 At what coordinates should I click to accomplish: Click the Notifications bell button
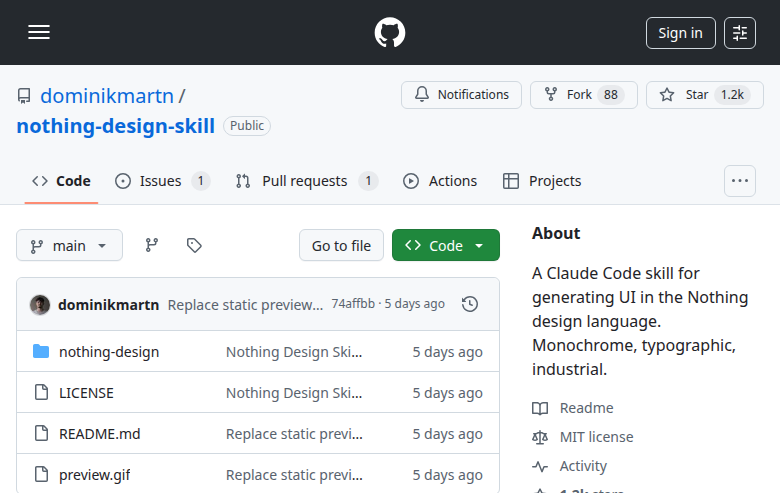tap(461, 95)
